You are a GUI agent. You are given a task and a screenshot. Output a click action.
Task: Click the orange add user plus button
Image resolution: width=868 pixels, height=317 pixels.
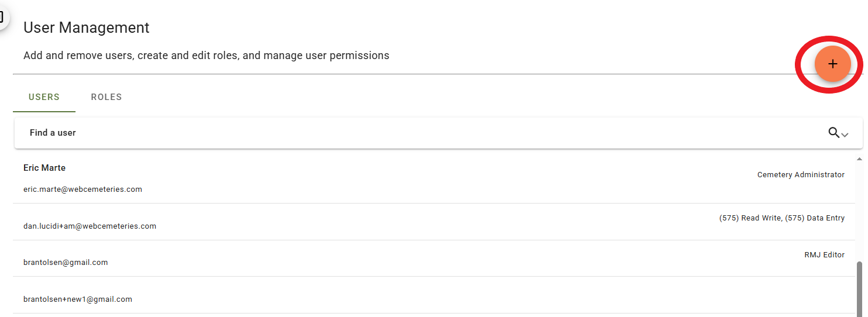click(832, 64)
